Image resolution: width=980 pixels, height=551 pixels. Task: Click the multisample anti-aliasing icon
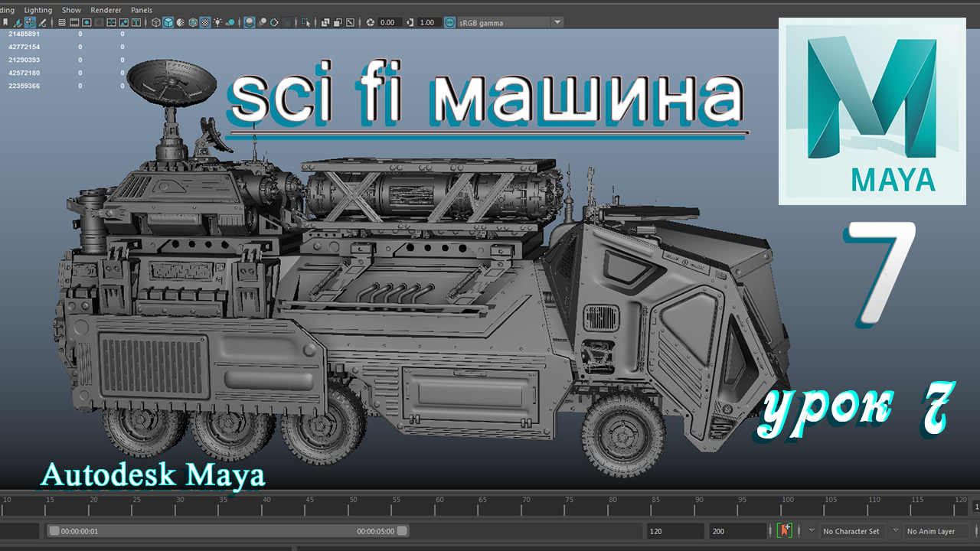tap(274, 22)
